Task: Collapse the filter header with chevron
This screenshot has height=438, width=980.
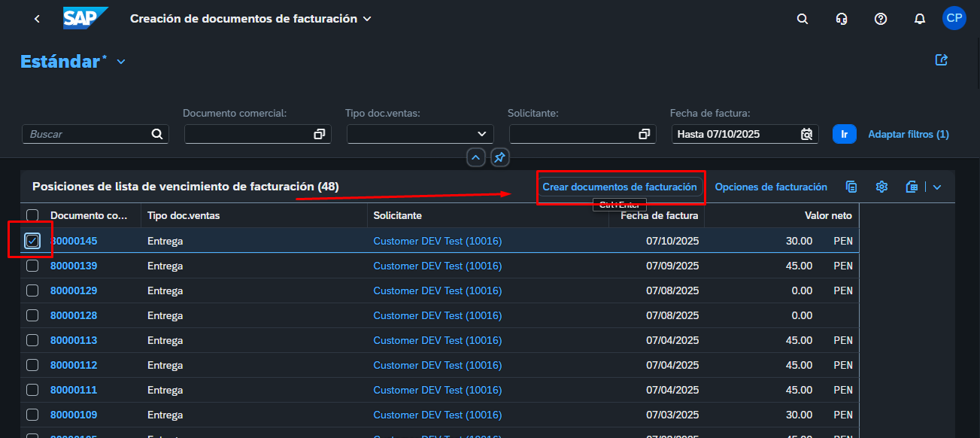Action: tap(475, 157)
